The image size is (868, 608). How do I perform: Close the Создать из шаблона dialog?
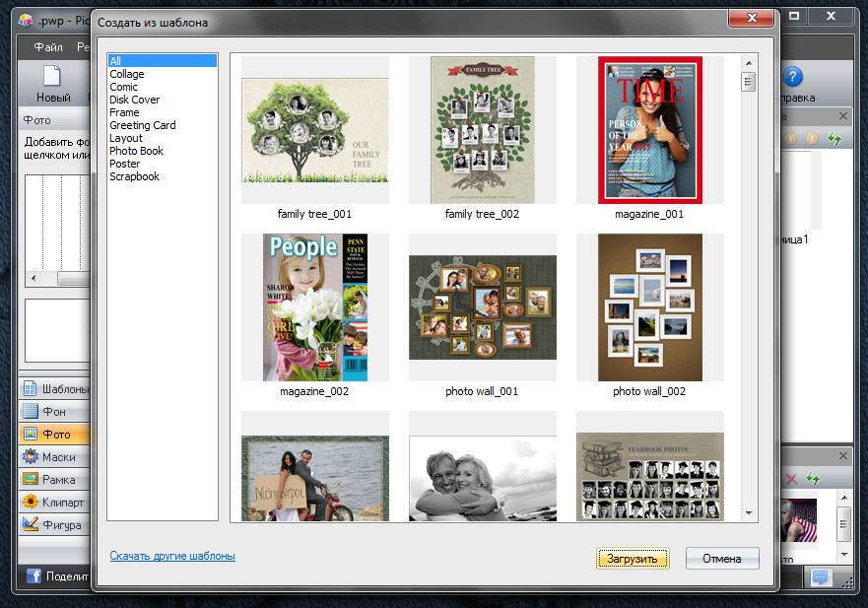click(752, 18)
